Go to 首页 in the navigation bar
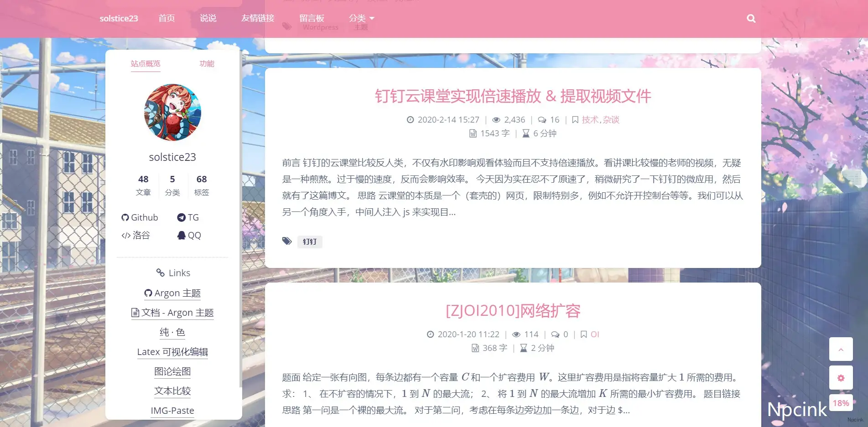The image size is (868, 427). click(166, 18)
